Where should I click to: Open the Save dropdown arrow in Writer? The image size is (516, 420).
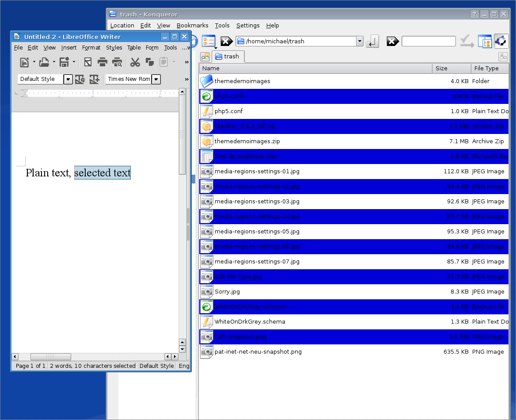pos(74,62)
